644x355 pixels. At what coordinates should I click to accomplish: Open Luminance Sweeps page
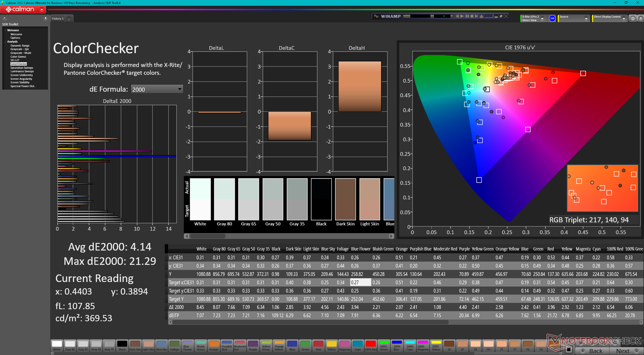click(22, 71)
